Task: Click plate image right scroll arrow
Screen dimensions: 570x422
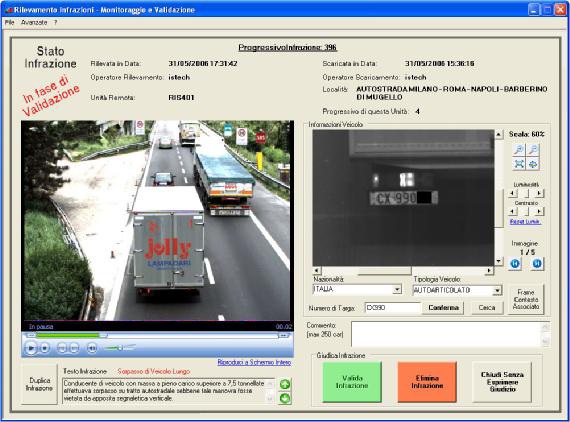Action: [x=489, y=270]
